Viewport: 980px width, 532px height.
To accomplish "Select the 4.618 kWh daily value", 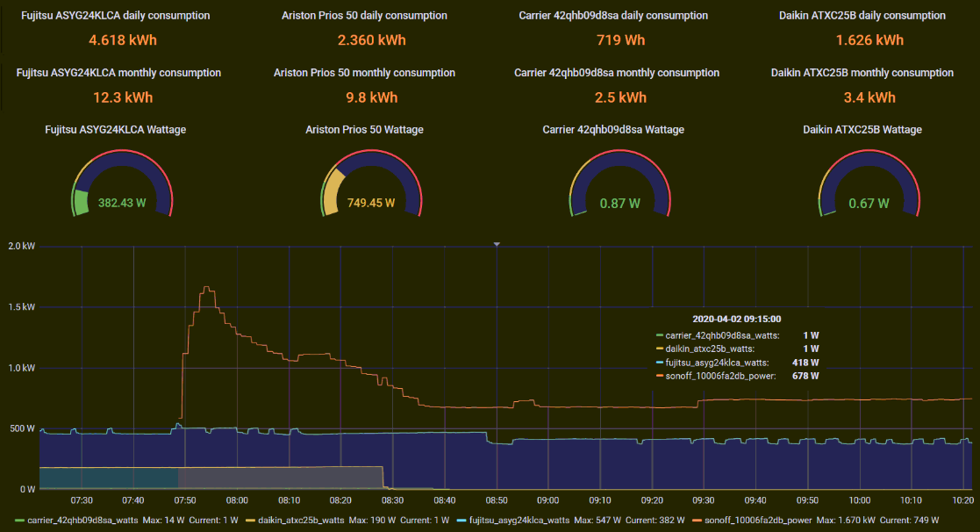I will (x=123, y=40).
